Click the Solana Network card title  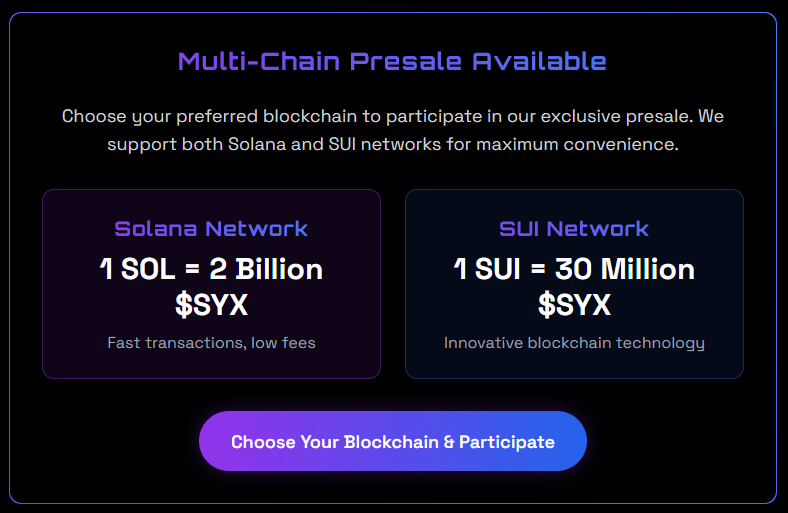tap(211, 228)
